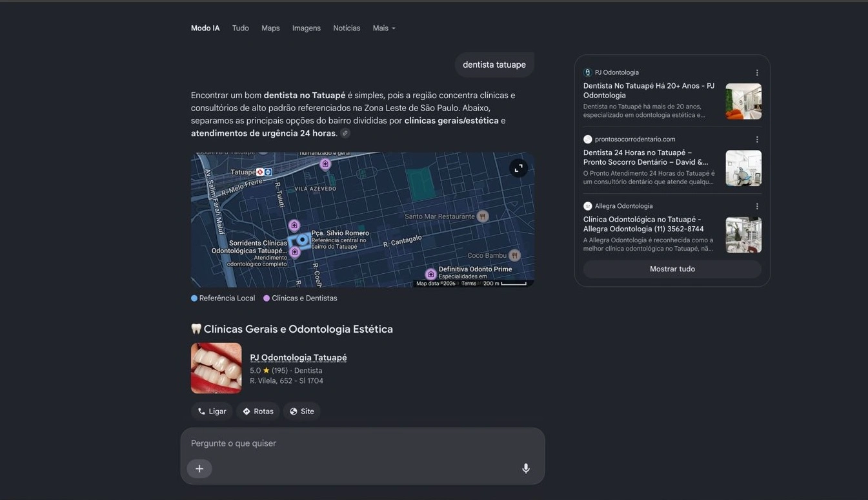
Task: Click the 'Map data ©2026' attribution text
Action: tap(436, 284)
